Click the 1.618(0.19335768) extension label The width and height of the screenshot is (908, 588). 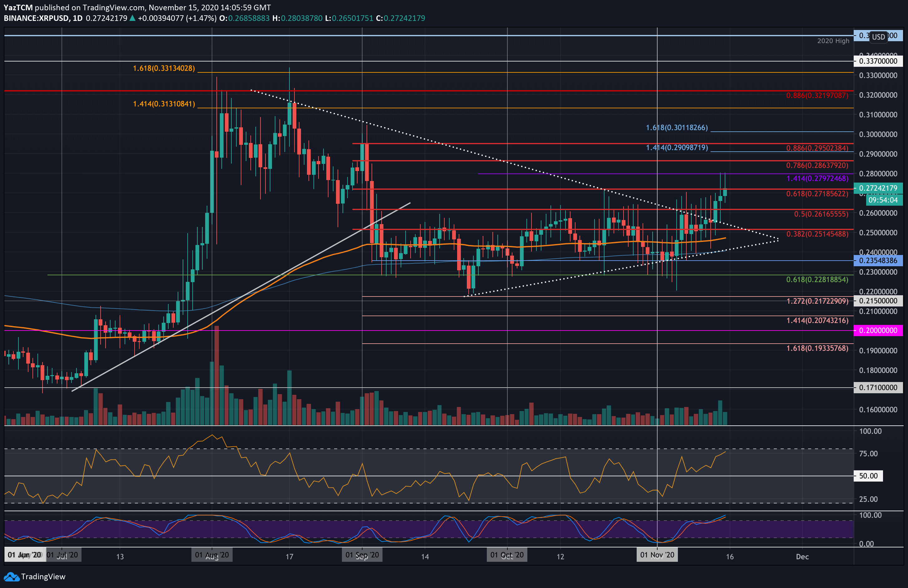(x=817, y=348)
